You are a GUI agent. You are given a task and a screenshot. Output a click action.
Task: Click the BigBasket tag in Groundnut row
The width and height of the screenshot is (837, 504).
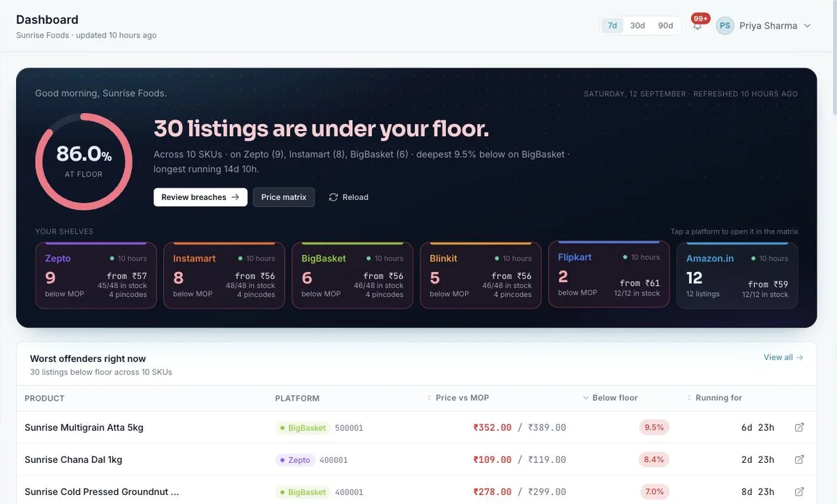302,491
